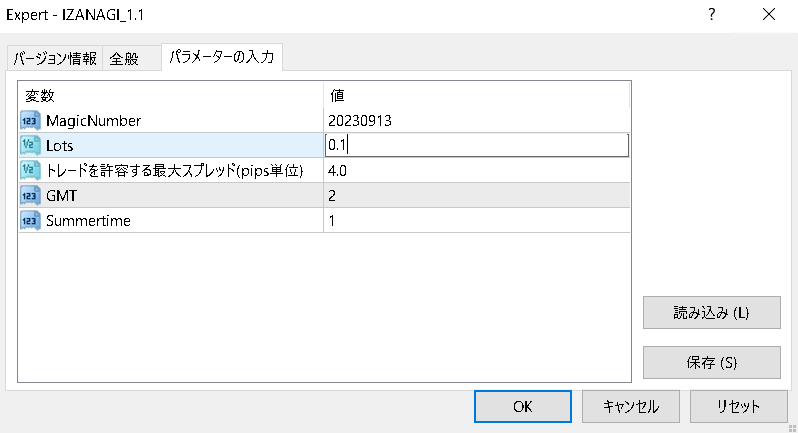Click the max spread parameter icon
798x433 pixels.
pos(29,170)
